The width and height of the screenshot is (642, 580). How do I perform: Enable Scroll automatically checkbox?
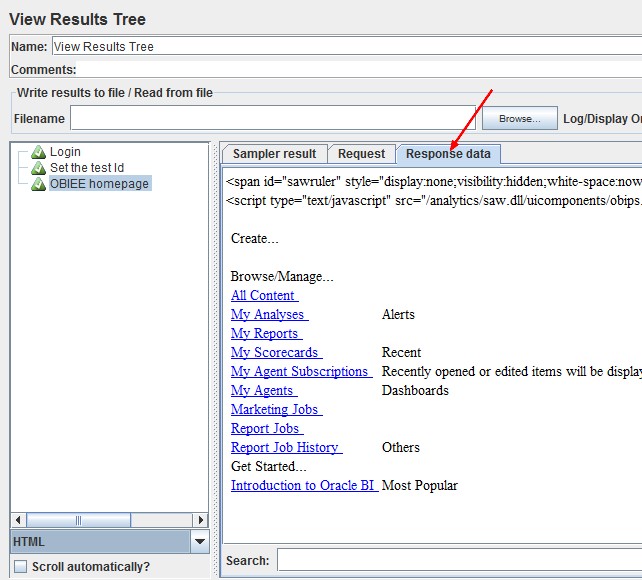(x=20, y=566)
